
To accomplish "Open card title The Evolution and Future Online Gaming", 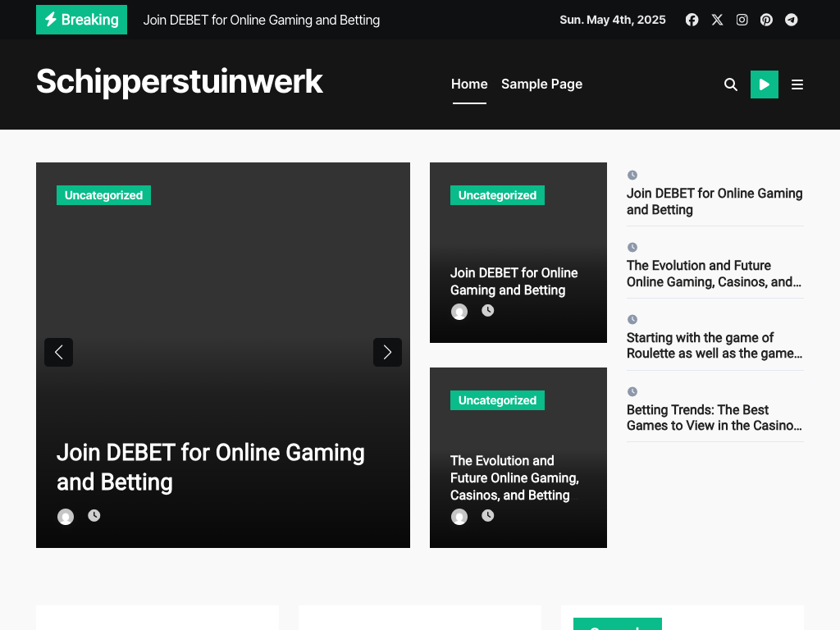I will [x=514, y=478].
